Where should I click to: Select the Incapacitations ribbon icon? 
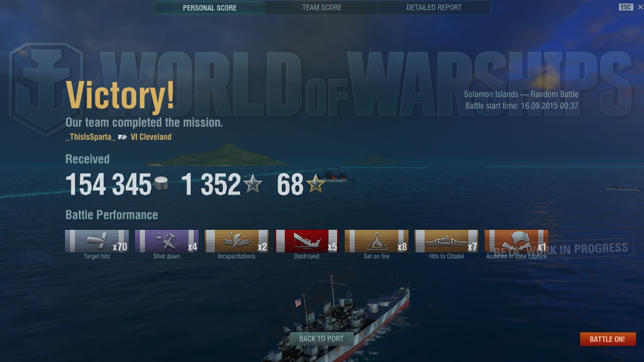(x=236, y=241)
